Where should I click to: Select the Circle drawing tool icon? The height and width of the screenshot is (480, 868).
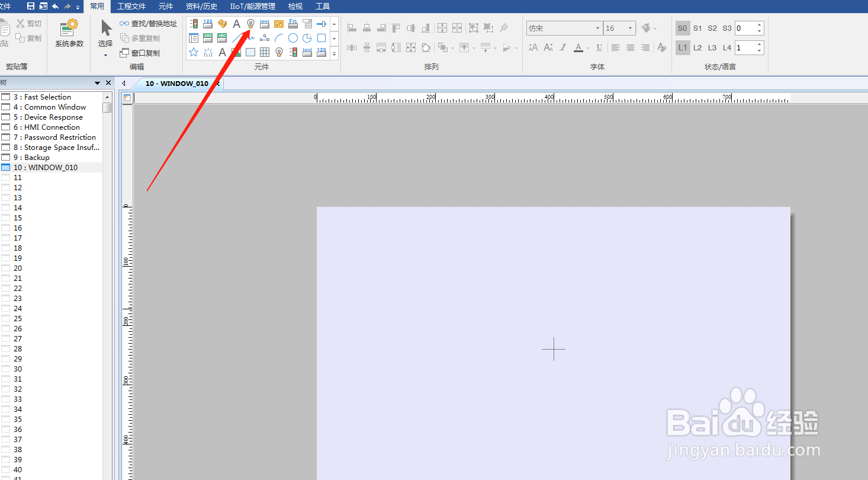pos(293,38)
